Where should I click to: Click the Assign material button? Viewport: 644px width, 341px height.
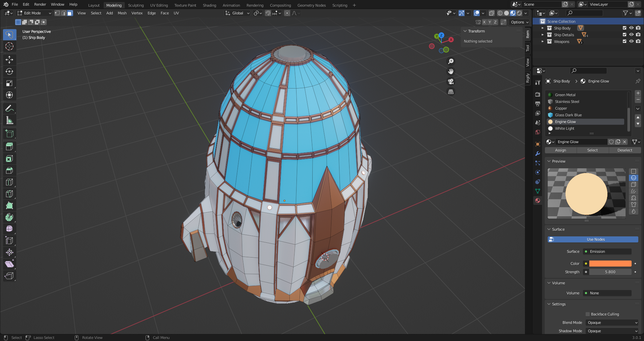560,150
